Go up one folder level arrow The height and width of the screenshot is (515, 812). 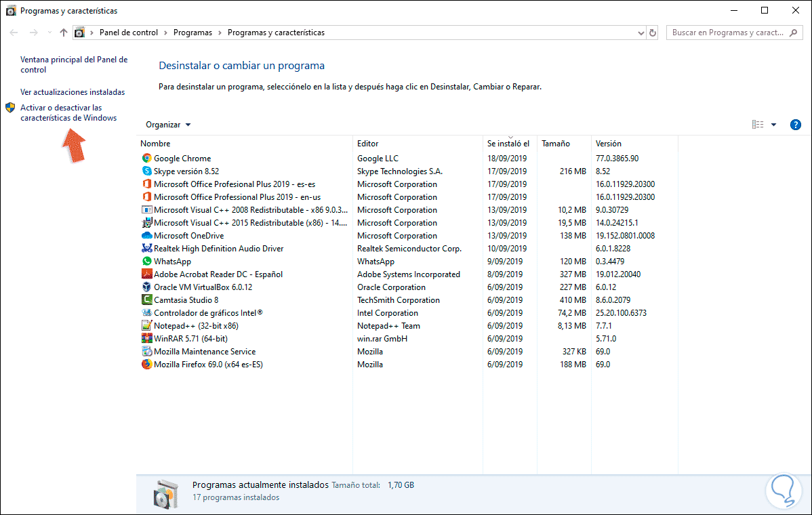[64, 33]
